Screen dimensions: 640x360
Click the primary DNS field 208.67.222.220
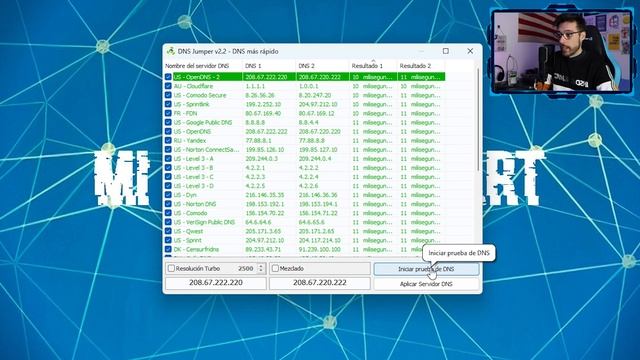coord(216,283)
